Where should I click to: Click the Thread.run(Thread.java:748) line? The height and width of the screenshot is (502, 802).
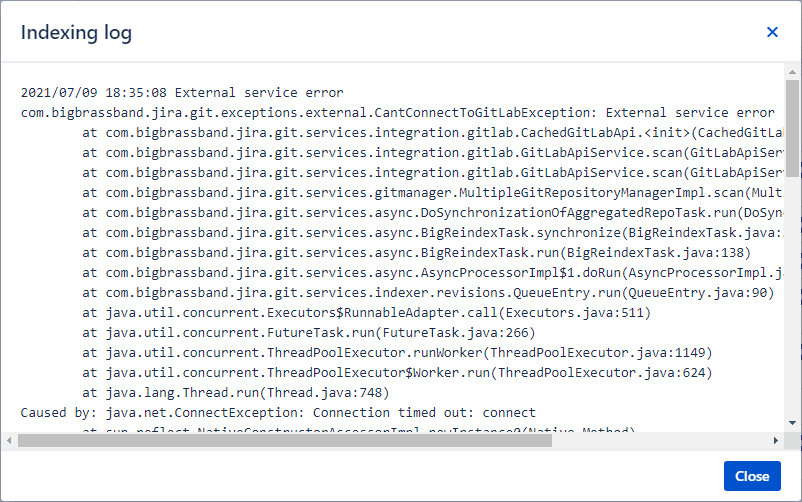236,392
